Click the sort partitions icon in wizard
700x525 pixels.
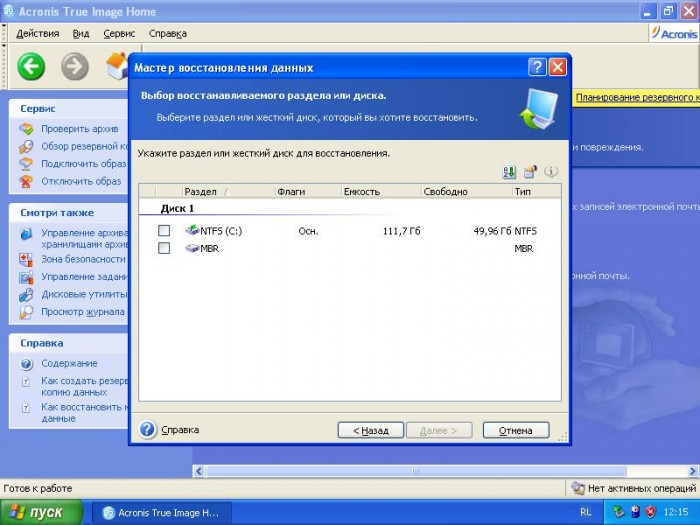click(509, 172)
